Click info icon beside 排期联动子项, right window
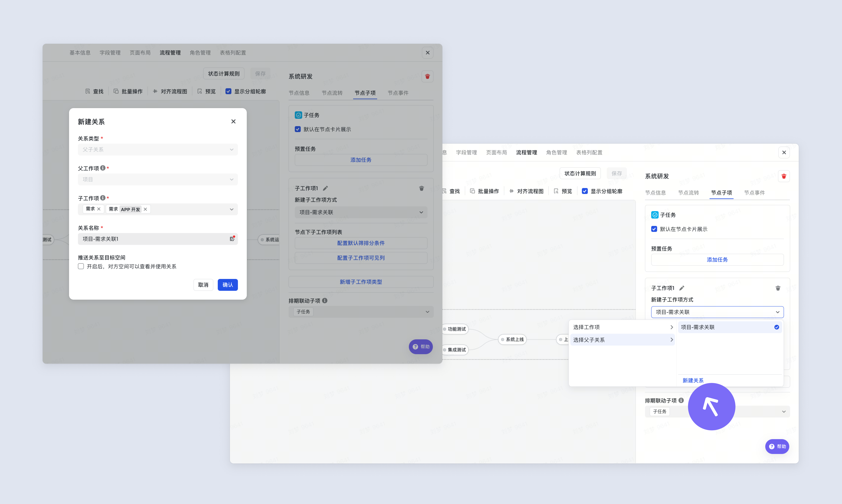 (681, 400)
